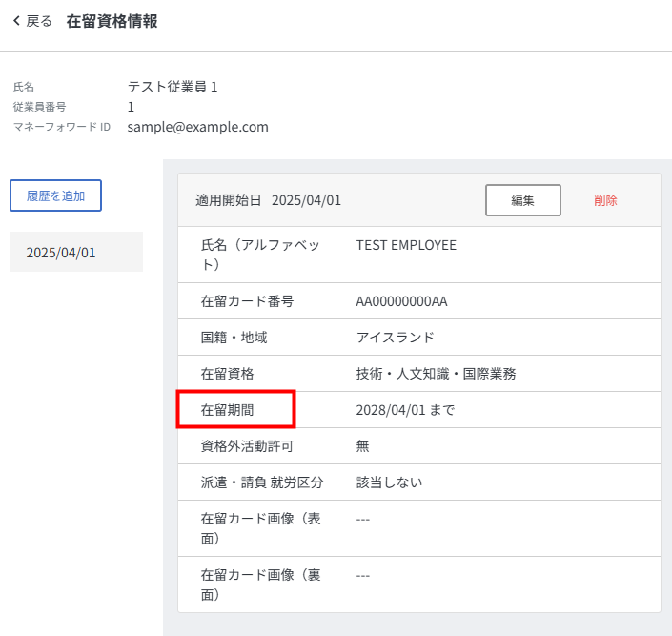This screenshot has width=672, height=636.
Task: Click the 在留カード画像（裏面） row label
Action: 257,585
